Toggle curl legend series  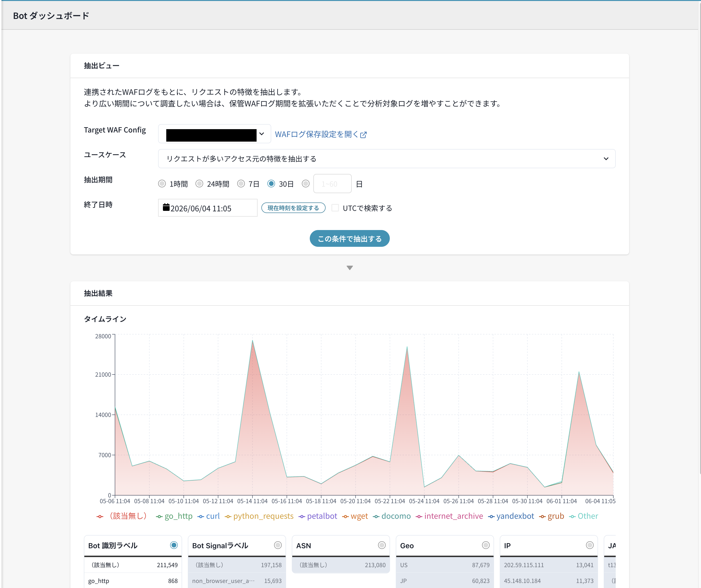[209, 516]
